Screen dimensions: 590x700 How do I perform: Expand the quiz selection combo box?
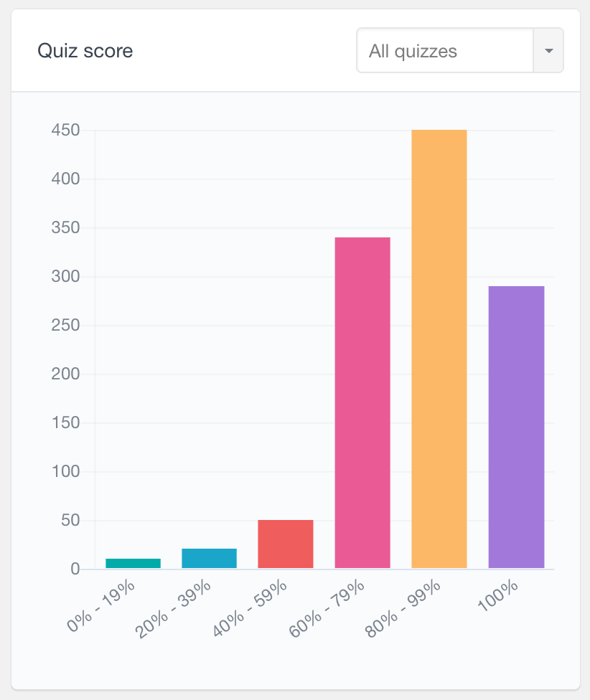(459, 50)
